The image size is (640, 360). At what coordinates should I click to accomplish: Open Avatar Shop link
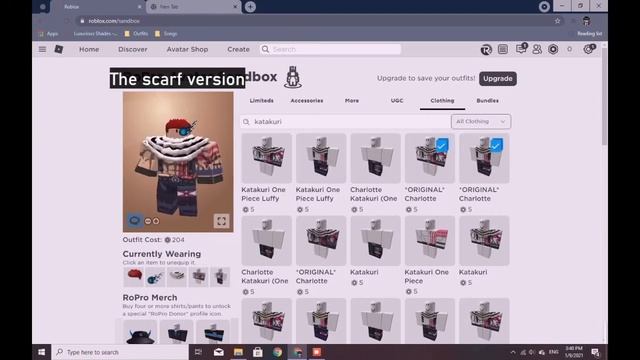[187, 49]
